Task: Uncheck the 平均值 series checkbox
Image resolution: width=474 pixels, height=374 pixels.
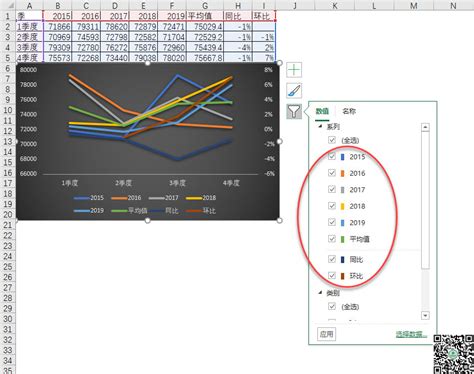Action: point(332,239)
